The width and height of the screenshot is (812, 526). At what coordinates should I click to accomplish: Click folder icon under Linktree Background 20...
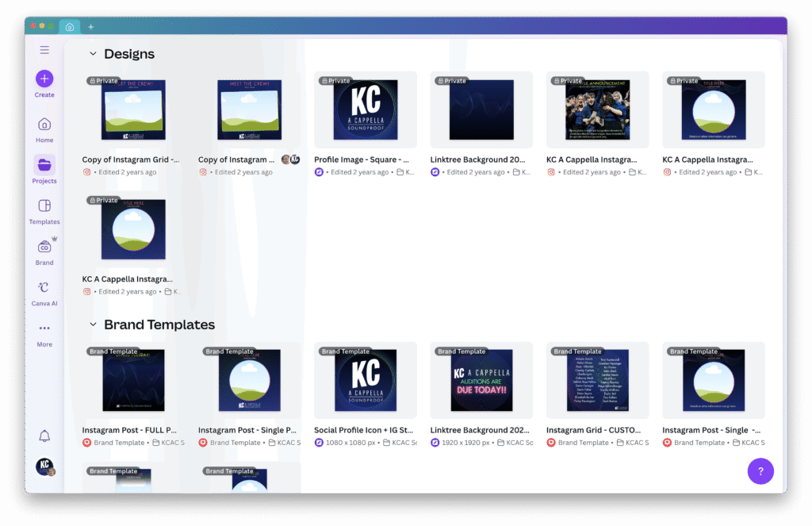[516, 172]
